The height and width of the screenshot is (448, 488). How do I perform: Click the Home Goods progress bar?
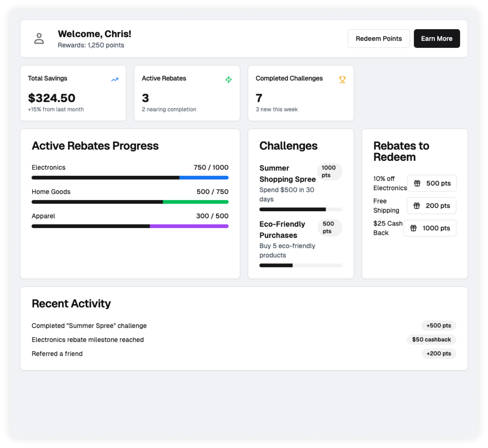pyautogui.click(x=130, y=202)
